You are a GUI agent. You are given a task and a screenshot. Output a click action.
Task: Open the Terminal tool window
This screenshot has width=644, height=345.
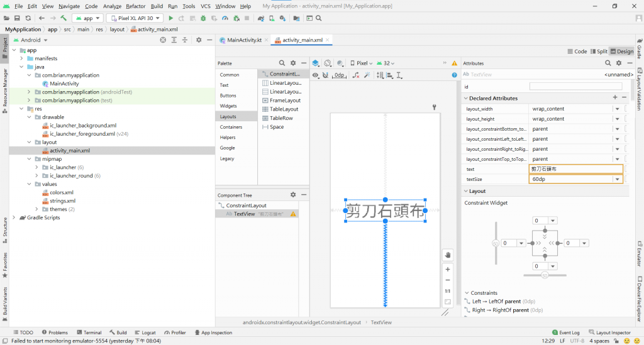pos(89,332)
